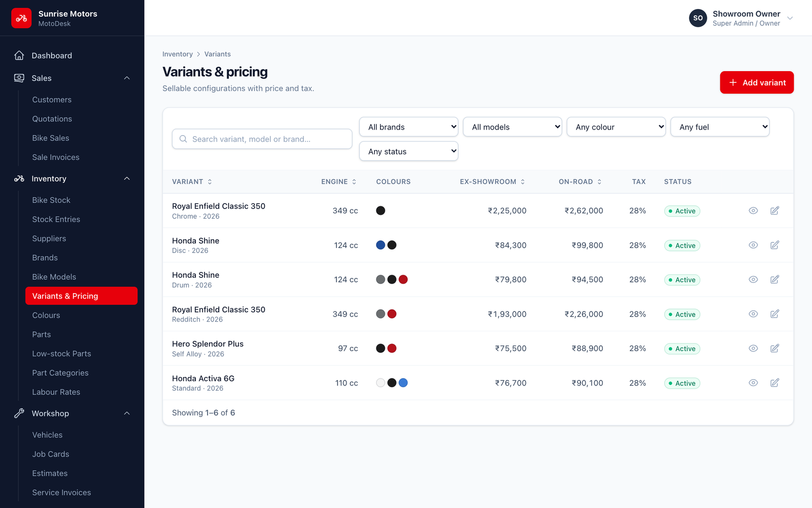
Task: Open the Showroom Owner account menu chevron
Action: point(790,18)
